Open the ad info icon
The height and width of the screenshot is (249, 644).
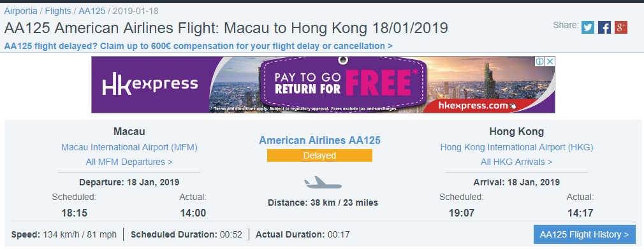pyautogui.click(x=539, y=62)
